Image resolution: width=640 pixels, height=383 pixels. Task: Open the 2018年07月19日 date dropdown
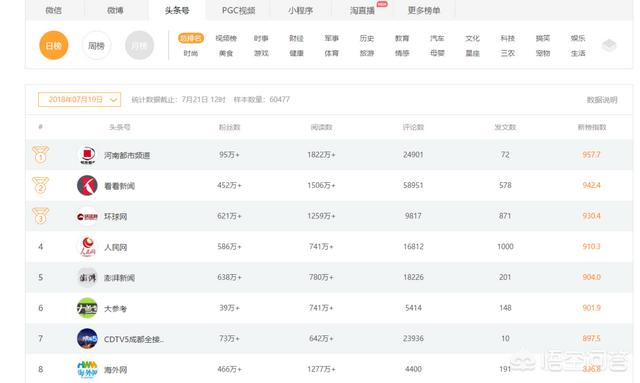click(x=80, y=100)
